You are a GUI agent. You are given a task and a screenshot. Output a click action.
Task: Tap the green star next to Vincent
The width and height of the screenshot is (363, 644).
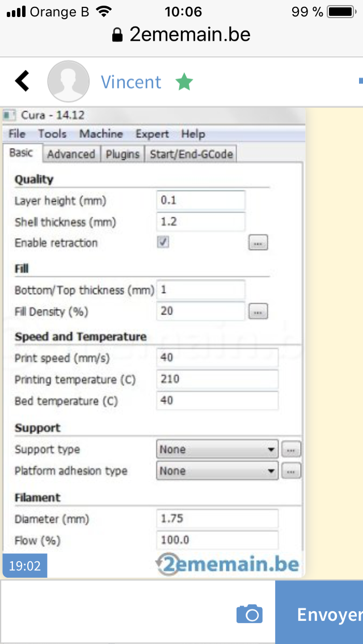pyautogui.click(x=184, y=82)
